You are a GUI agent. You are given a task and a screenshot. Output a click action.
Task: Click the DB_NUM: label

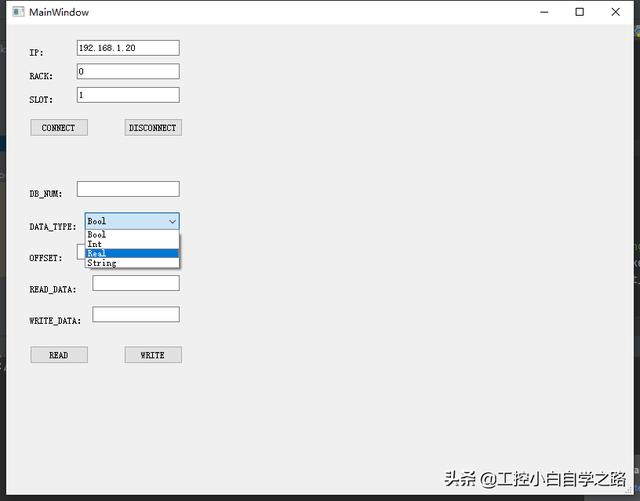point(46,194)
